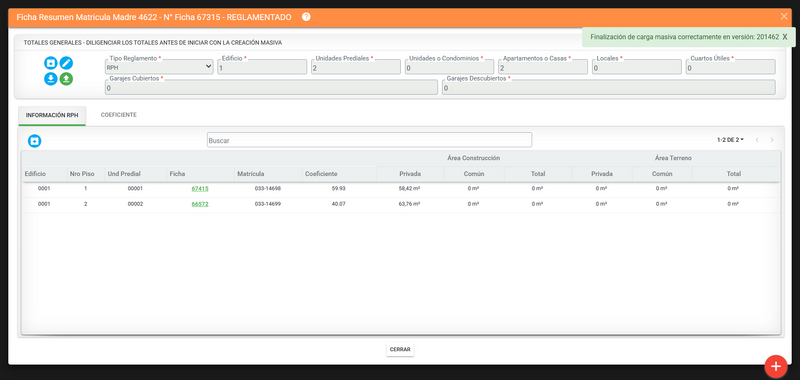Open the help question-mark icon in title
This screenshot has height=380, width=800.
[x=306, y=17]
